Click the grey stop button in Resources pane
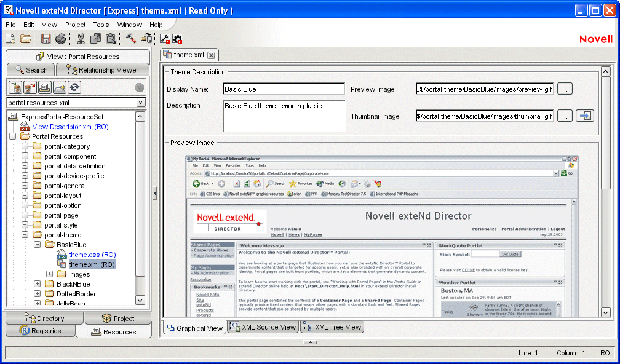The width and height of the screenshot is (620, 364). (139, 88)
